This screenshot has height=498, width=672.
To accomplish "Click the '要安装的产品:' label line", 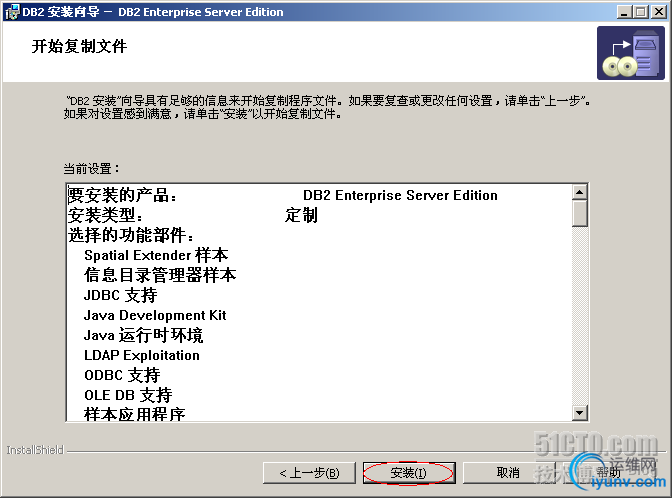I will (x=122, y=195).
